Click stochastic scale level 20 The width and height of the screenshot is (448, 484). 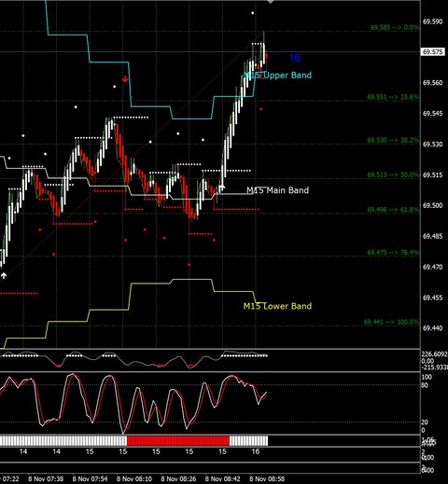tap(425, 422)
